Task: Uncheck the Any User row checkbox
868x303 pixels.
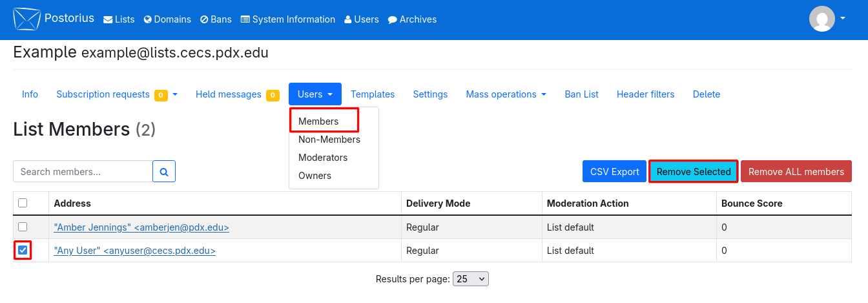Action: pyautogui.click(x=23, y=250)
